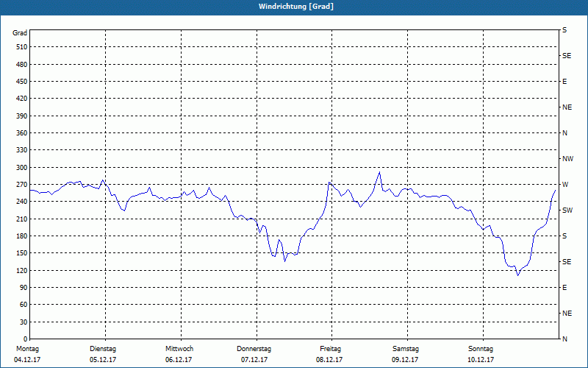This screenshot has height=368, width=588.
Task: Select the '240' y-axis value
Action: click(x=22, y=202)
